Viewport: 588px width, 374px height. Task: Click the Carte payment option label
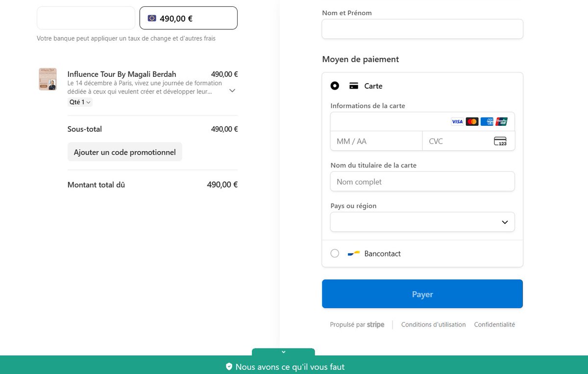(373, 86)
